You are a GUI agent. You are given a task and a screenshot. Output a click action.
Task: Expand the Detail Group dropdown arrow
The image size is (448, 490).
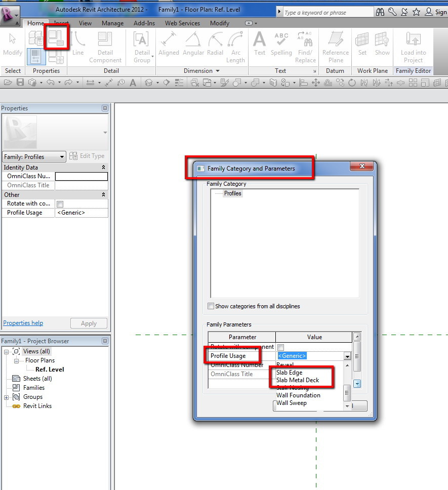[x=153, y=57]
